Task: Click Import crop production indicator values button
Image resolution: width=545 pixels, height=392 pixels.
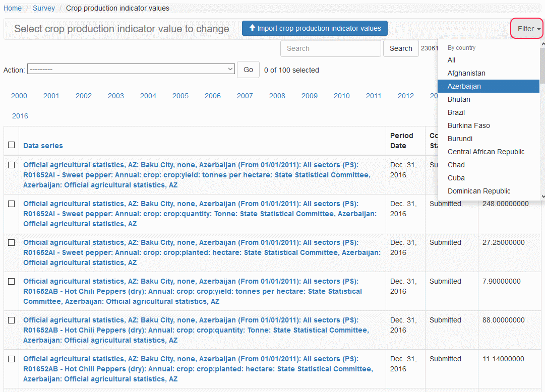Action: point(315,28)
